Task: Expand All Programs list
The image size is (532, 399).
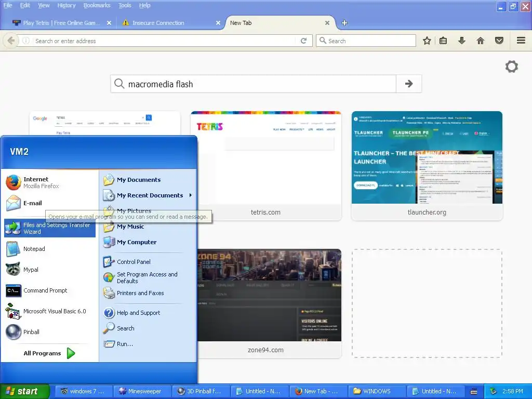Action: (49, 353)
